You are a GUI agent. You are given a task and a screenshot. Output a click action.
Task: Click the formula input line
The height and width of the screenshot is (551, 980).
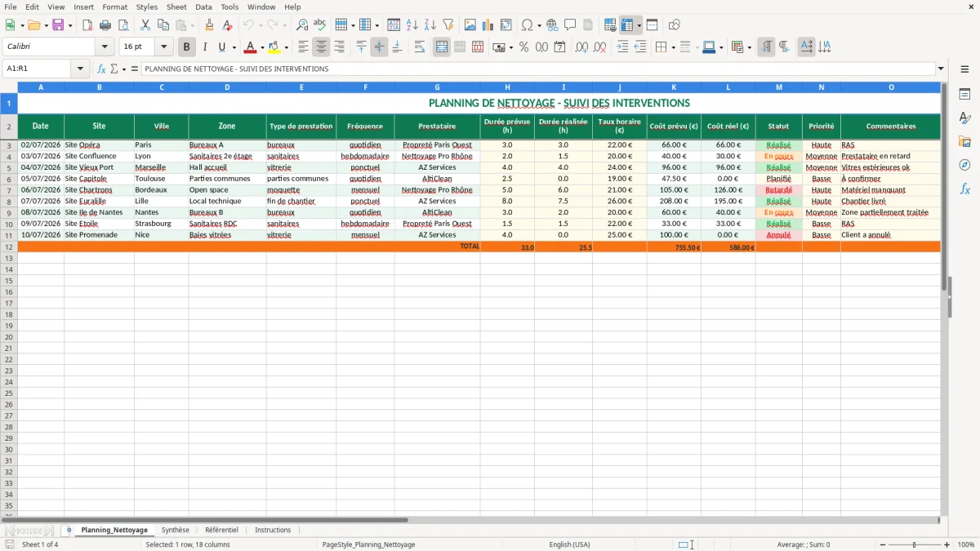point(538,69)
